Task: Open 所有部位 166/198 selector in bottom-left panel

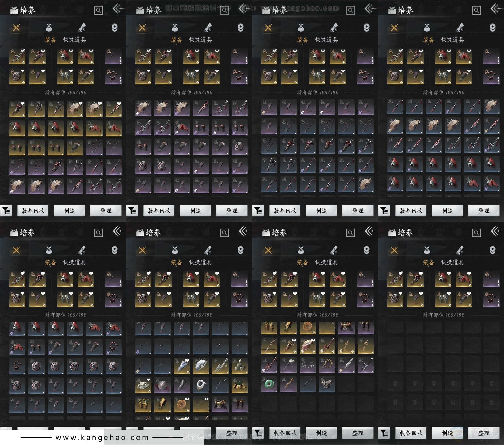Action: (66, 315)
